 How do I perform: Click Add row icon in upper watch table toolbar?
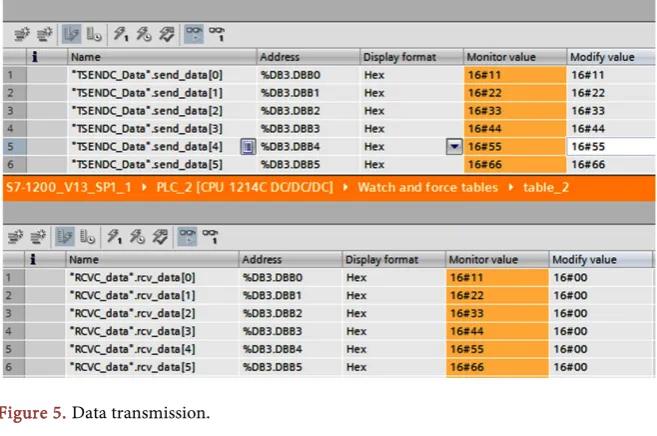click(44, 34)
